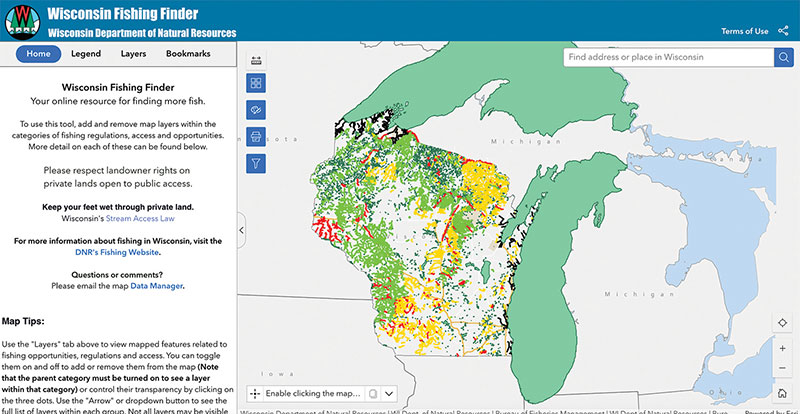Image resolution: width=800 pixels, height=414 pixels.
Task: Open the measurement ruler tool
Action: [x=256, y=60]
